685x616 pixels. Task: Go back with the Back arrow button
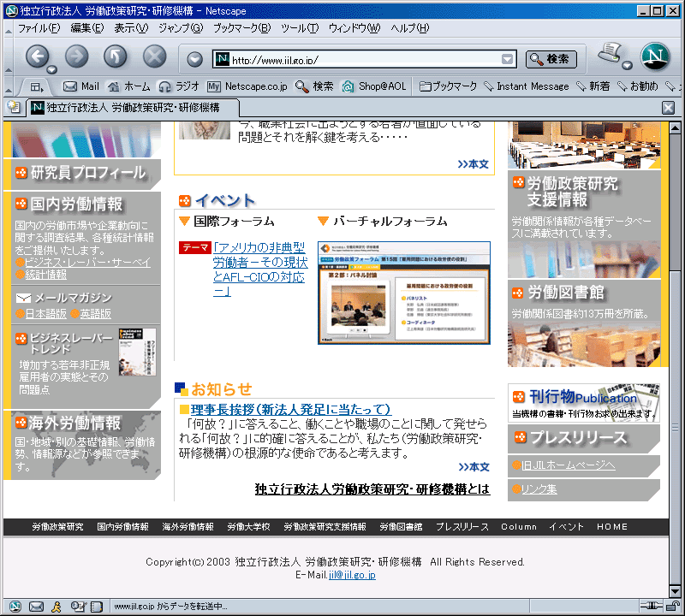point(37,56)
